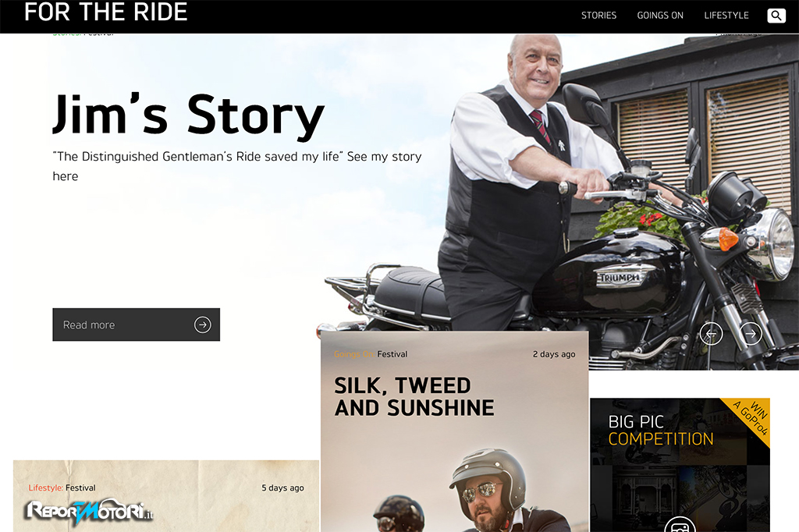Click the Read more button

click(x=136, y=325)
